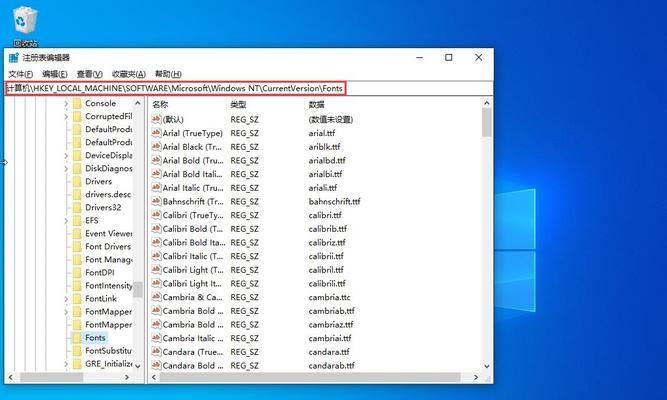Image resolution: width=667 pixels, height=400 pixels.
Task: Open the 编辑(E) menu
Action: coord(55,74)
